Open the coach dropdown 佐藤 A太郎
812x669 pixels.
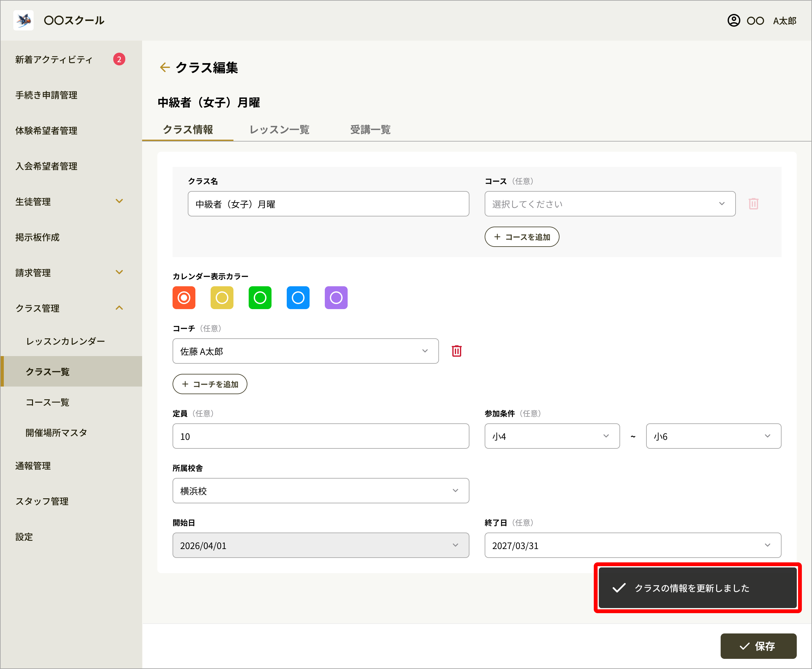[305, 351]
